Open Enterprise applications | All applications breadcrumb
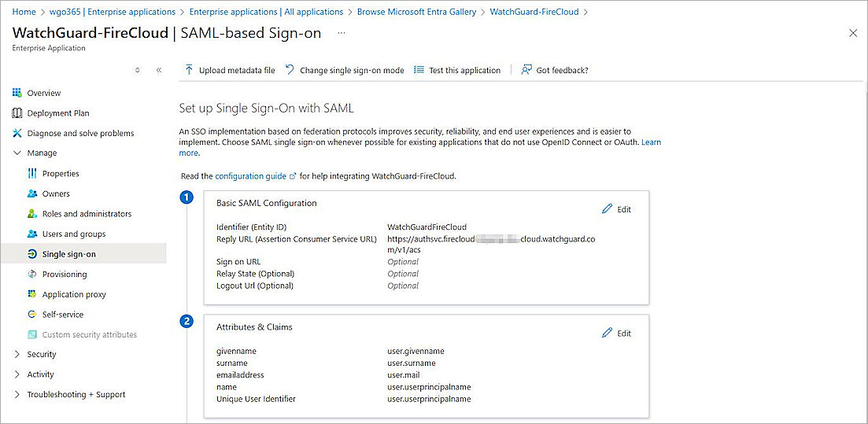This screenshot has height=424, width=868. 266,11
